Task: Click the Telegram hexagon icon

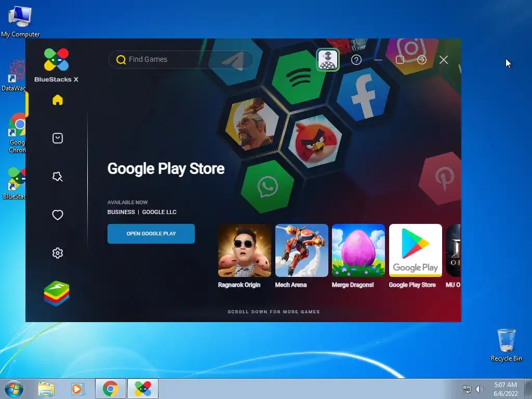Action: (x=235, y=62)
